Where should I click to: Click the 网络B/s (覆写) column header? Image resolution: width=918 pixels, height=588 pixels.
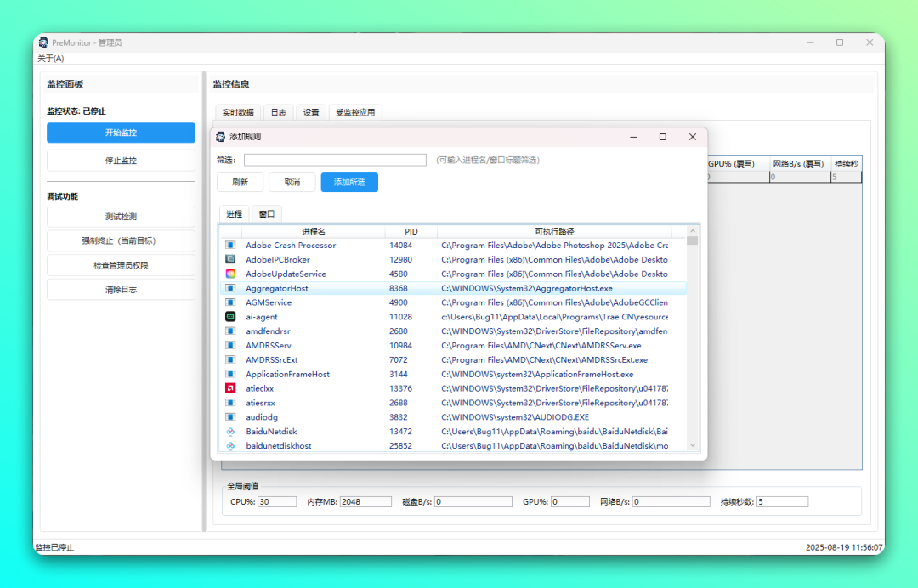tap(798, 164)
